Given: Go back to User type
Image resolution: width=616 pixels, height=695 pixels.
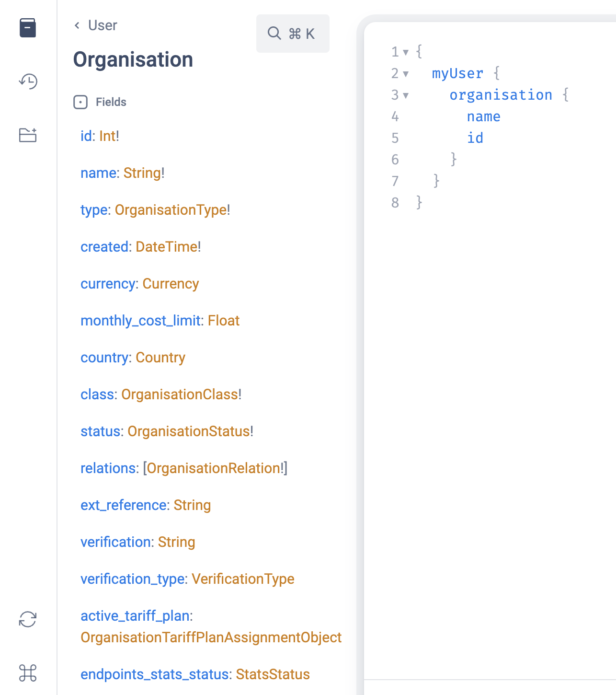Looking at the screenshot, I should coord(103,25).
